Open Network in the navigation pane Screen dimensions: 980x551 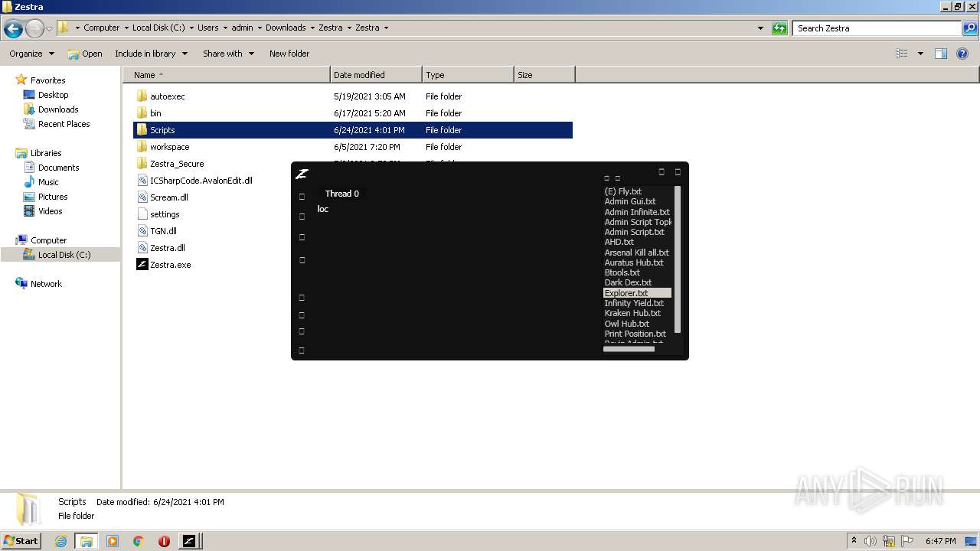click(x=46, y=284)
